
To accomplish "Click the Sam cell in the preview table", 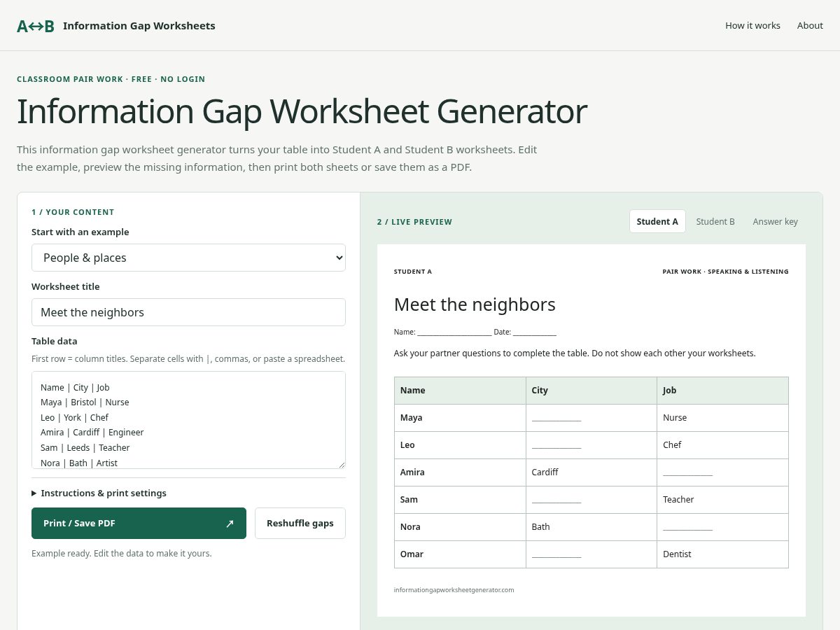I will (x=460, y=500).
